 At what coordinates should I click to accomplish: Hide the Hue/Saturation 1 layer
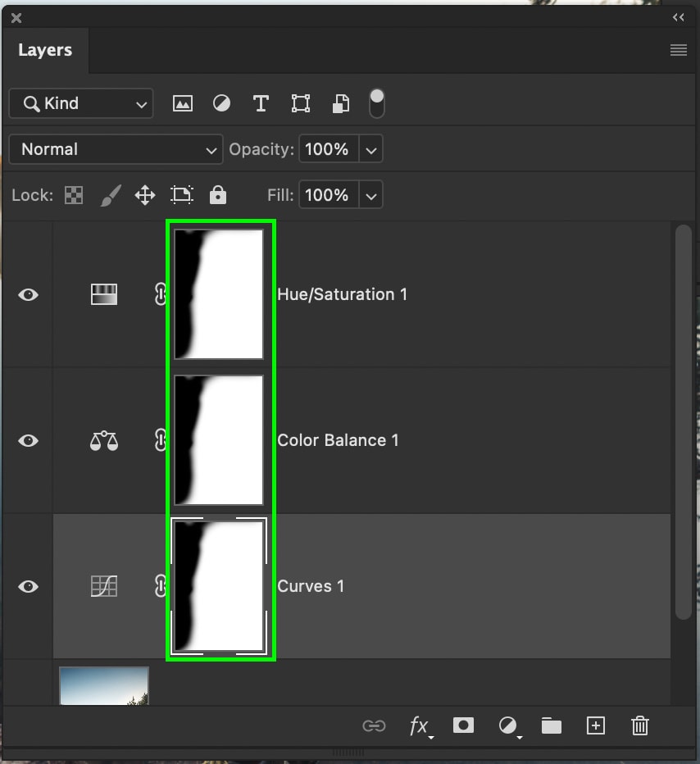point(28,295)
